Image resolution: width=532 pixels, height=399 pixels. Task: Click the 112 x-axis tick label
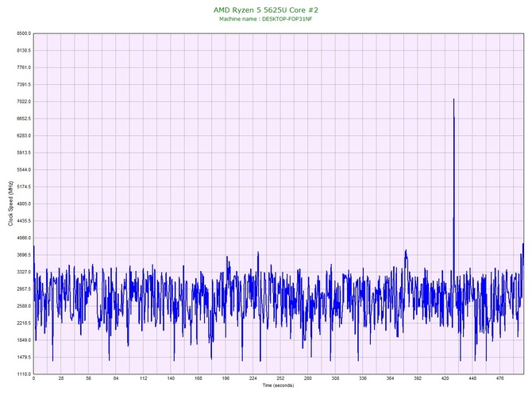click(x=144, y=378)
